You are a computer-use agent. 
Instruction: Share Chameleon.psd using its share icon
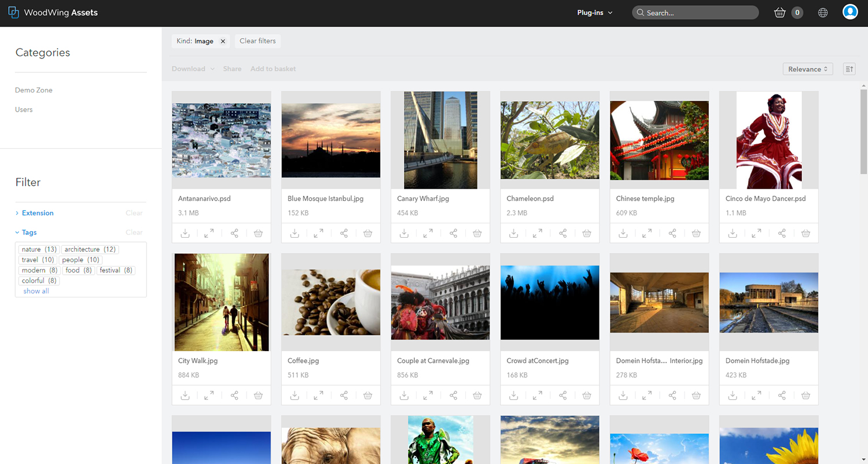tap(562, 233)
